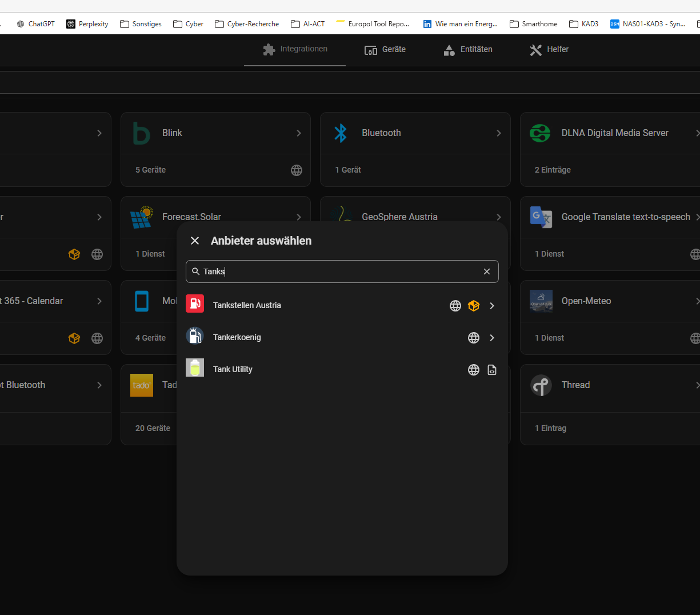The width and height of the screenshot is (700, 615).
Task: Select Tankstellen Austria provider
Action: (x=342, y=305)
